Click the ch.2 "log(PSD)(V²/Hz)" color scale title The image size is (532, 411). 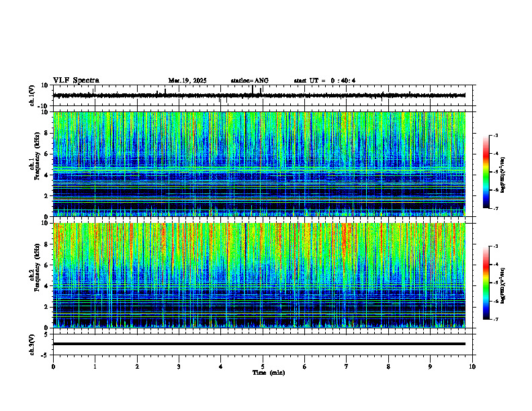(503, 285)
